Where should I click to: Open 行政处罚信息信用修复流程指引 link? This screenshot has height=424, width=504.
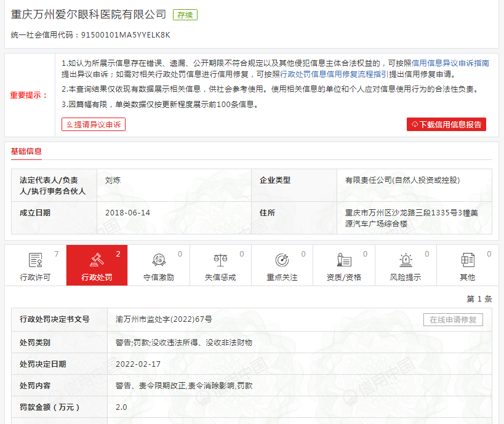(334, 74)
